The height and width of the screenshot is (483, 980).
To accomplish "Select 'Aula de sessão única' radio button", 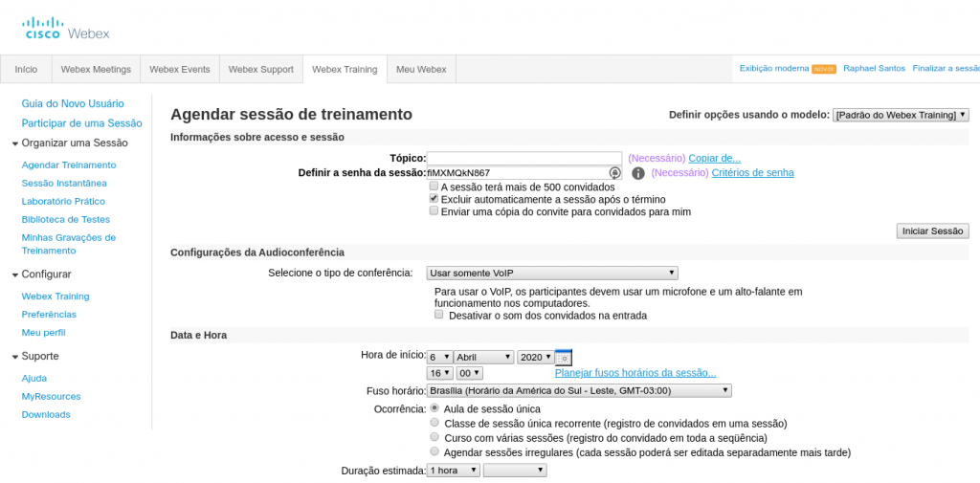I will click(434, 408).
